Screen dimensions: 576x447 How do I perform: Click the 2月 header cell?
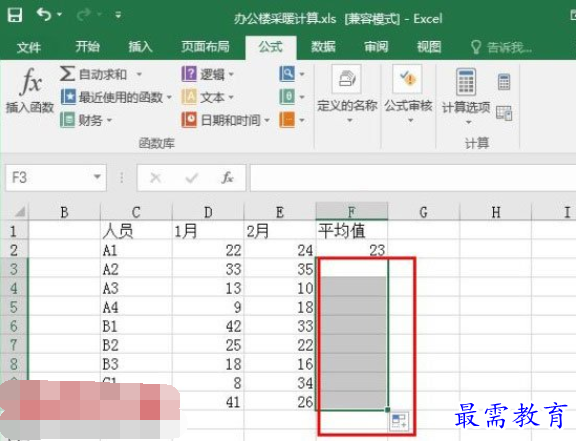click(280, 231)
